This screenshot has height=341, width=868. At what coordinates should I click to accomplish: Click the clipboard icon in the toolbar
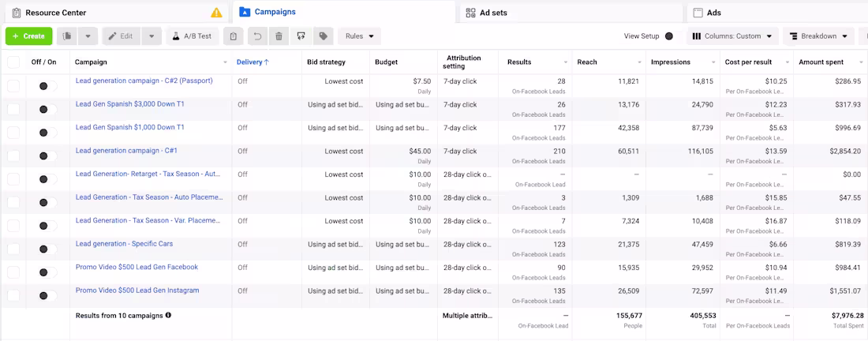point(233,36)
